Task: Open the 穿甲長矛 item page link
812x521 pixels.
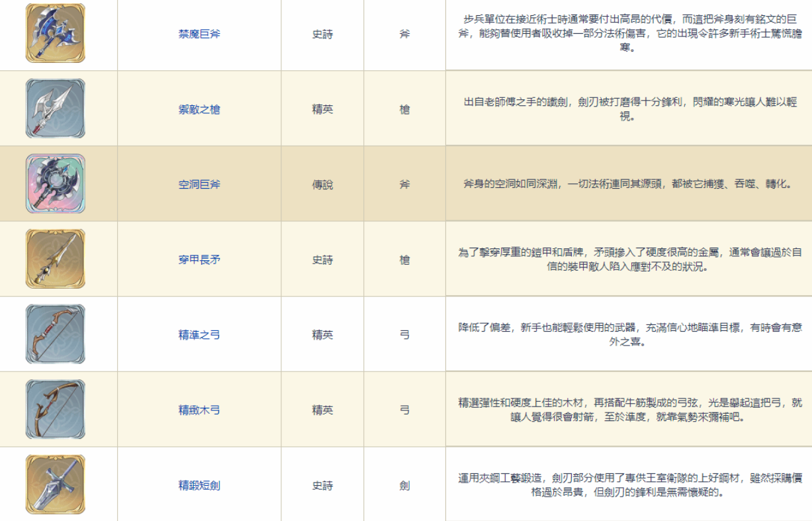Action: click(199, 260)
